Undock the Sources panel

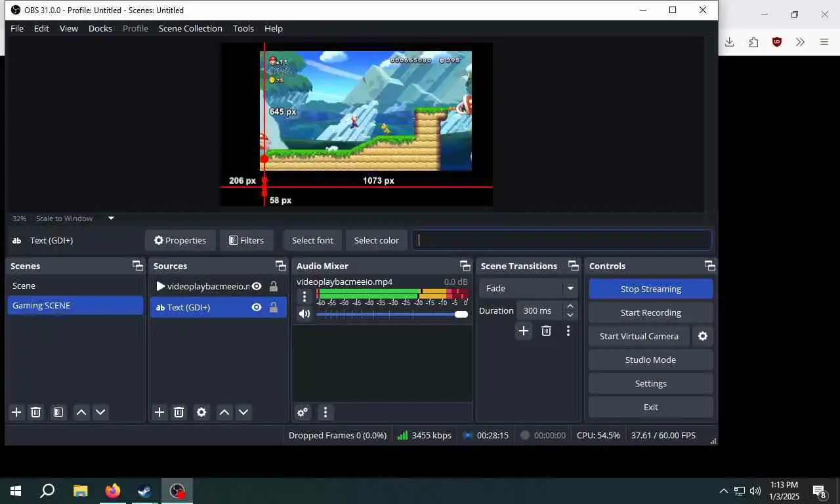point(280,266)
